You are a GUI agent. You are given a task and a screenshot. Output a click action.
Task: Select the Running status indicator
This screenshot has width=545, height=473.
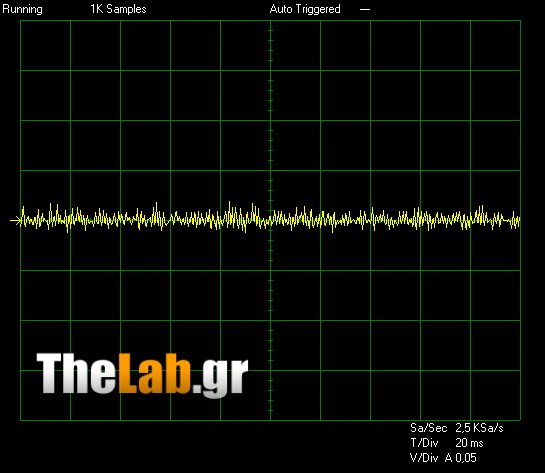pos(23,9)
